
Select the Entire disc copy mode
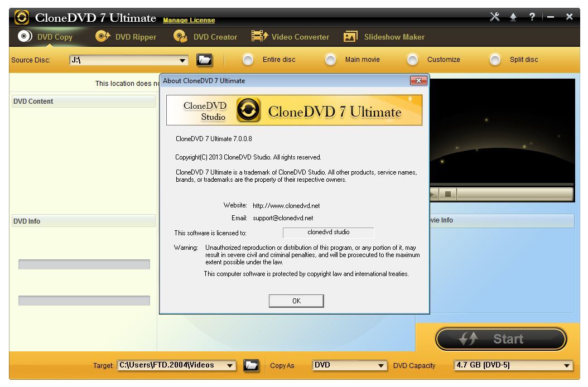pos(248,60)
